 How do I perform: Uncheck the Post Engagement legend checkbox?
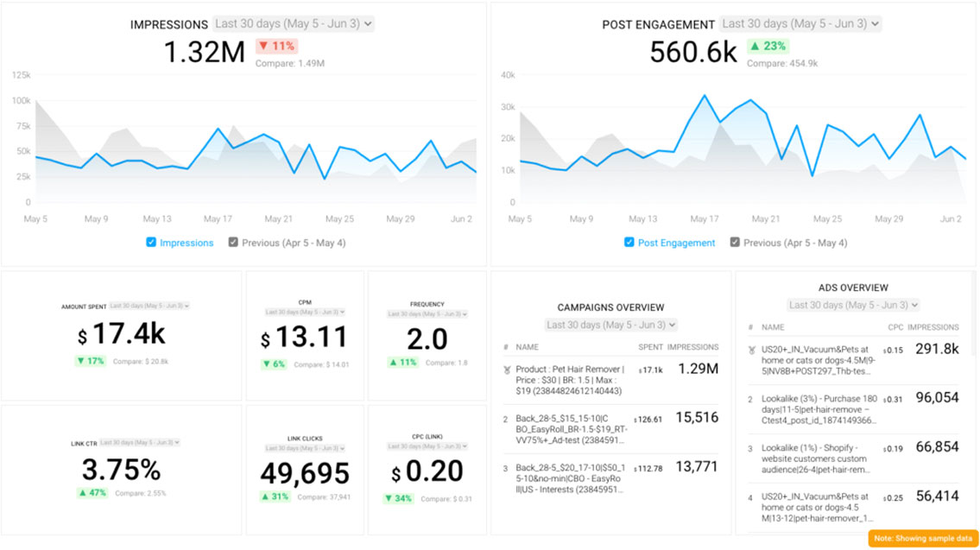629,243
